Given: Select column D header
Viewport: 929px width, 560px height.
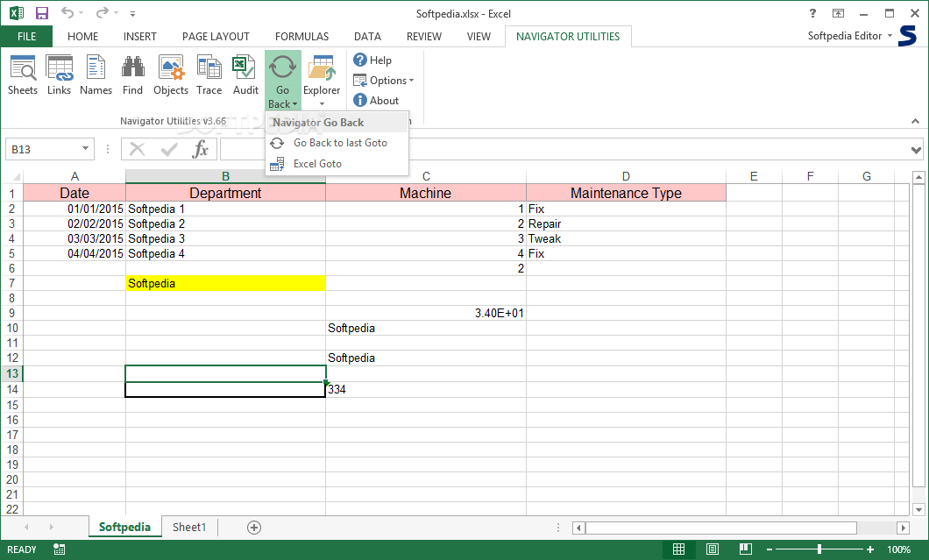Looking at the screenshot, I should coord(626,176).
